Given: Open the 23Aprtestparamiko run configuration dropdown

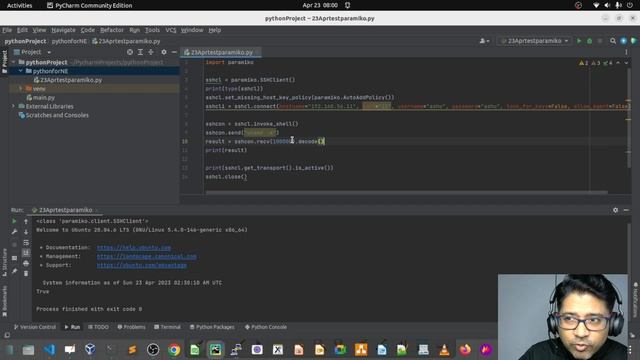Looking at the screenshot, I should pos(534,41).
